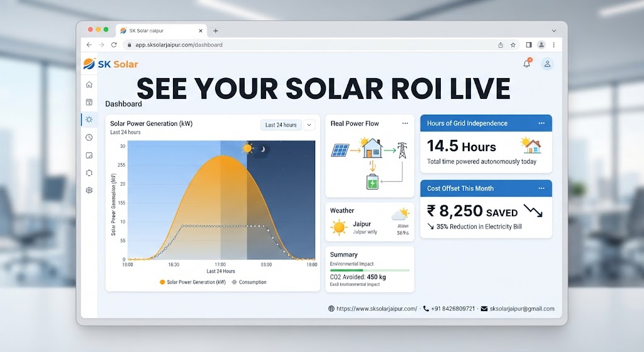Open a new tab with plus button
Image resolution: width=644 pixels, height=352 pixels.
click(215, 31)
